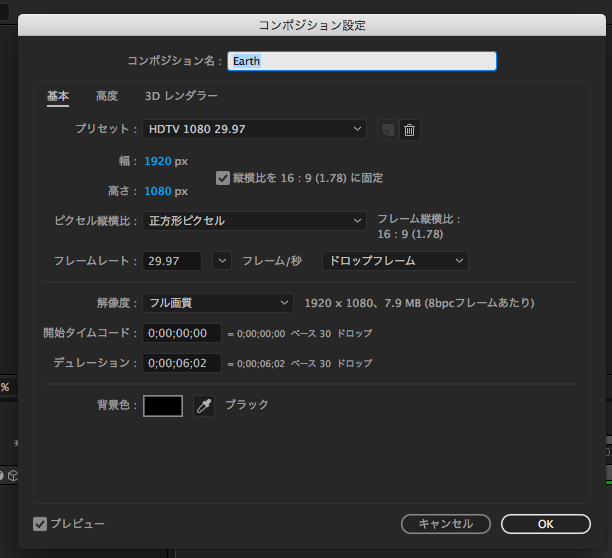The height and width of the screenshot is (558, 612).
Task: Click the 1920 x 1080、7.9 MB info text
Action: click(x=419, y=303)
